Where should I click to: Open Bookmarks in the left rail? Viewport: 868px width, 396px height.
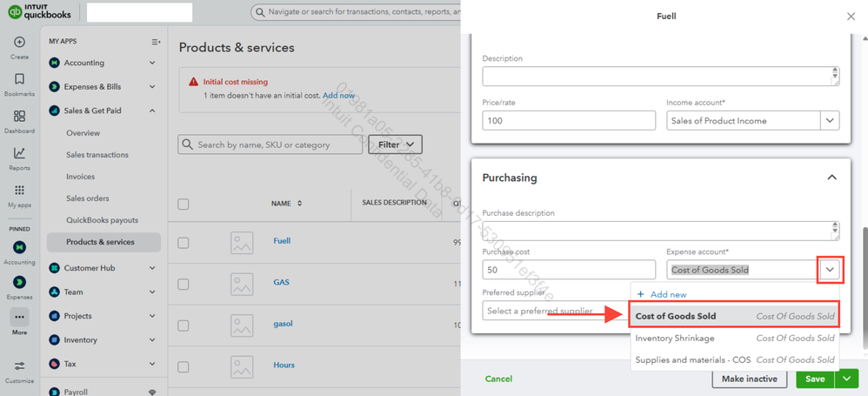click(x=19, y=78)
